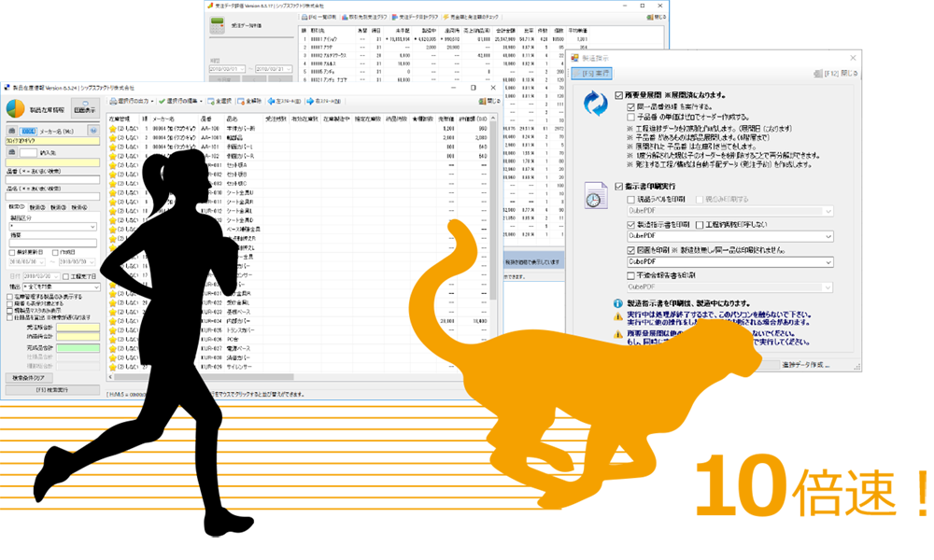Screen dimensions: 934x560
Task: Switch to 検索③ tab
Action: click(58, 208)
